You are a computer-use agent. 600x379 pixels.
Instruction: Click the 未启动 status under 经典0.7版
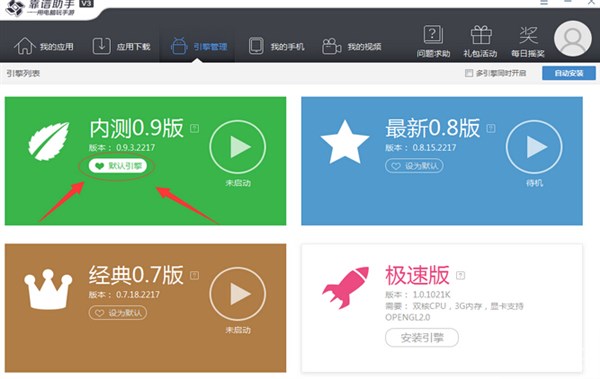point(238,330)
